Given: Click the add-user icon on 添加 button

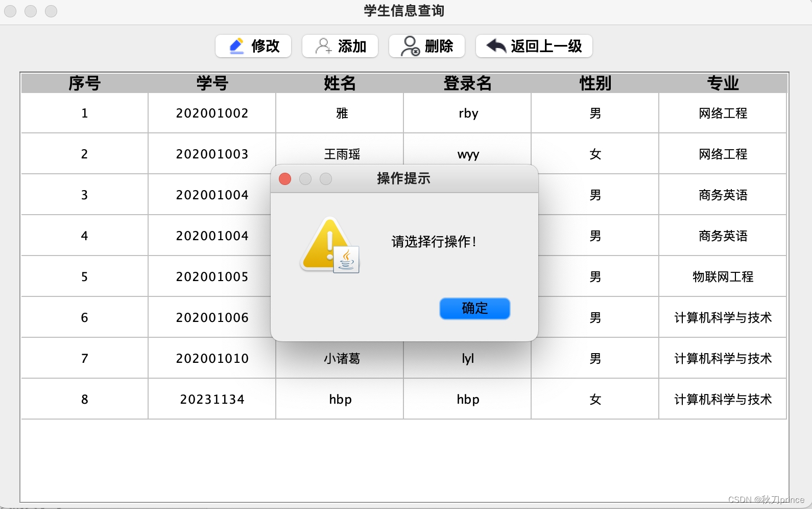Looking at the screenshot, I should point(323,46).
